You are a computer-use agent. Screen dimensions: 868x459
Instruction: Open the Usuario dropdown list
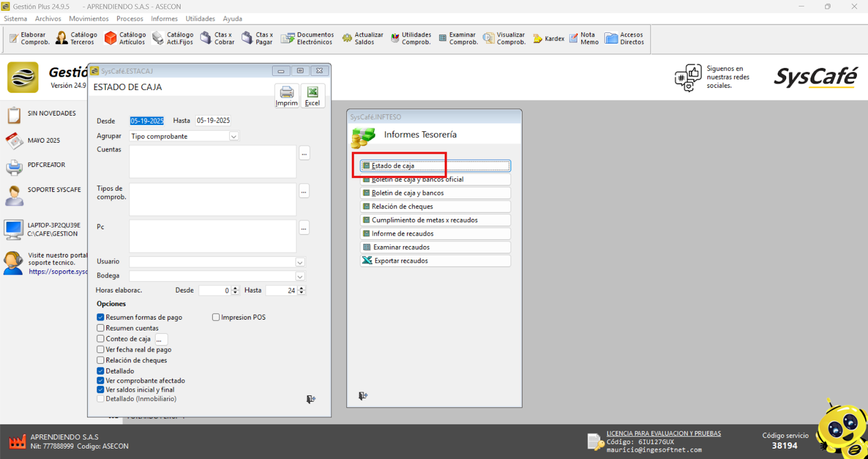pos(299,262)
